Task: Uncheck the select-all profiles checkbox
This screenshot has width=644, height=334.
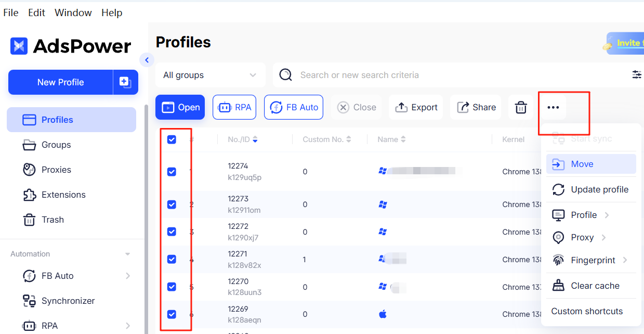Action: [172, 139]
